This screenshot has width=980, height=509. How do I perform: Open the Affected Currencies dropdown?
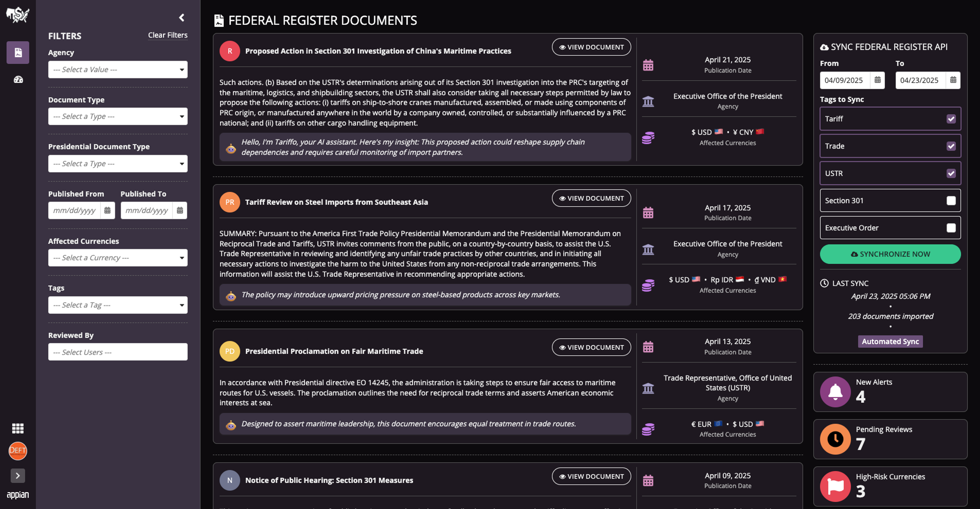point(118,258)
